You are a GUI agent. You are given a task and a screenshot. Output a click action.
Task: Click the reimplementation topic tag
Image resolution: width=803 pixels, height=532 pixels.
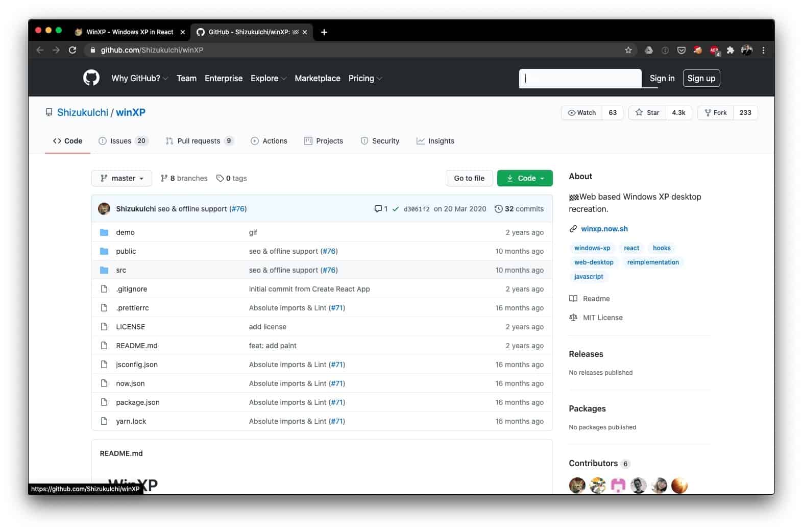coord(653,262)
